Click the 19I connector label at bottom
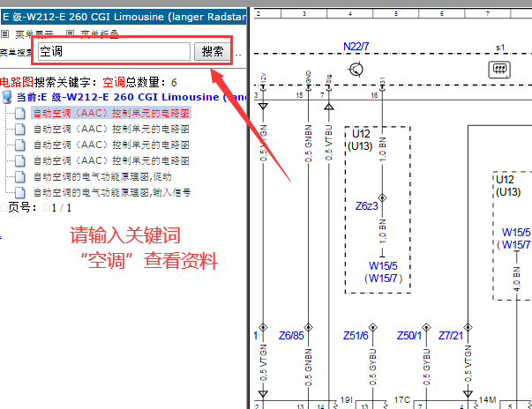Image resolution: width=532 pixels, height=409 pixels. point(347,400)
